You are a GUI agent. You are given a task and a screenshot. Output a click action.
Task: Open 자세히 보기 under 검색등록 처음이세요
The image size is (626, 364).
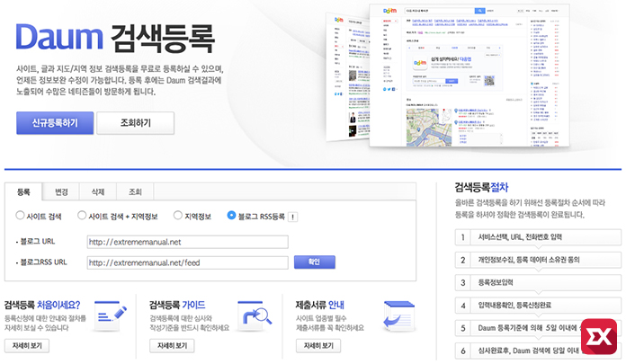(x=27, y=346)
